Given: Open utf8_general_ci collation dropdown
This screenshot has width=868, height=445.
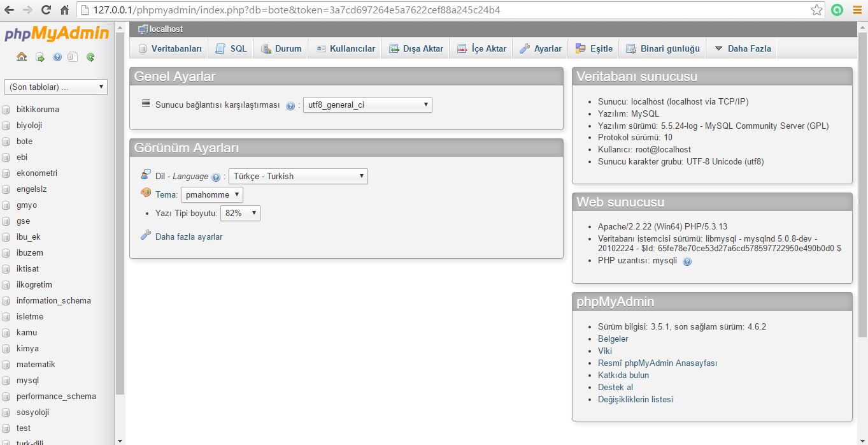Looking at the screenshot, I should (x=367, y=105).
